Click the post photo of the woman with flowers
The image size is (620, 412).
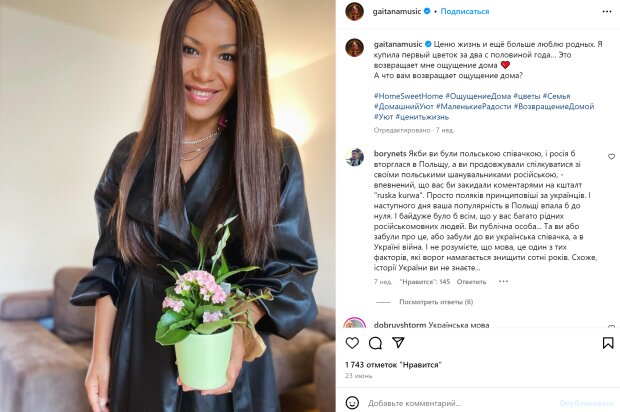coord(168,206)
